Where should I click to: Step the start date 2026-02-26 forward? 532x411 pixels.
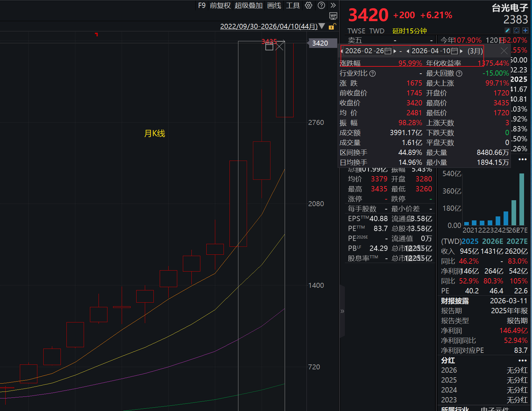(395, 51)
